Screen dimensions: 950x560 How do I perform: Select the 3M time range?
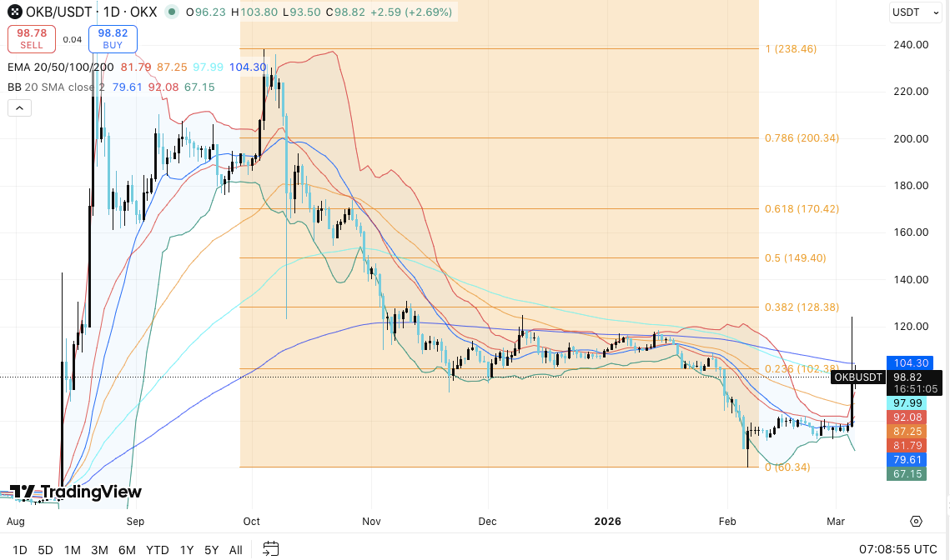[x=99, y=550]
